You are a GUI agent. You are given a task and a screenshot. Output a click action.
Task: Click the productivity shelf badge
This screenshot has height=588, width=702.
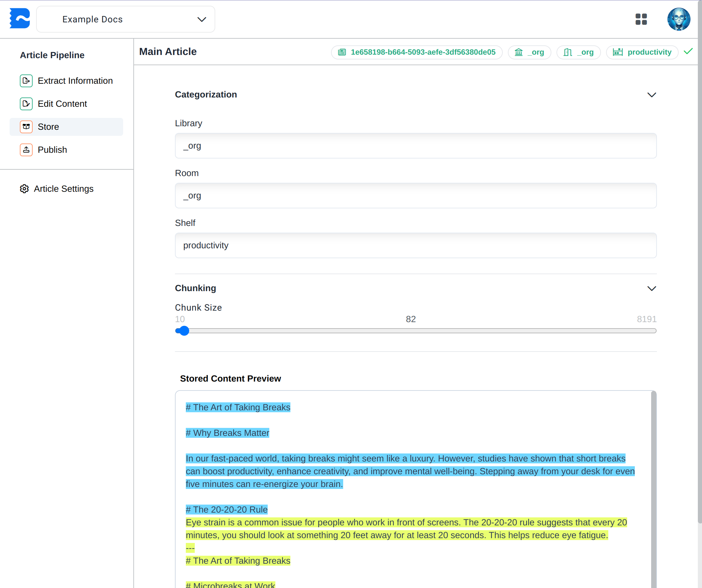click(x=642, y=52)
